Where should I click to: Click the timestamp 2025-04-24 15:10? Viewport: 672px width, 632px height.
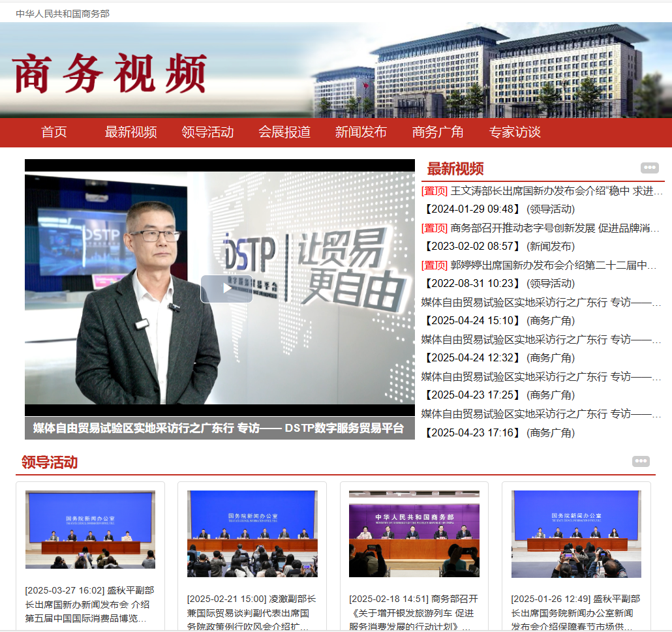(x=472, y=321)
